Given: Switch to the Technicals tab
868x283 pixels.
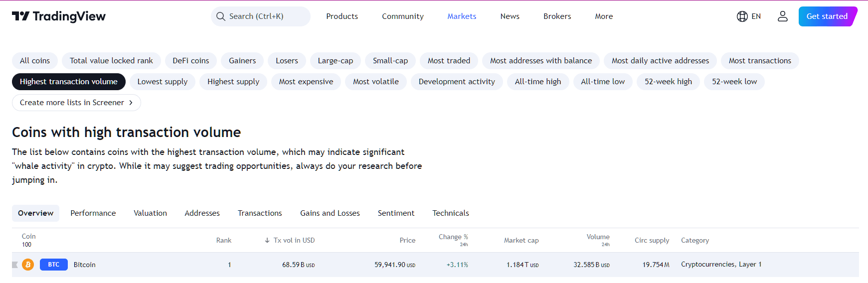Looking at the screenshot, I should [x=451, y=213].
